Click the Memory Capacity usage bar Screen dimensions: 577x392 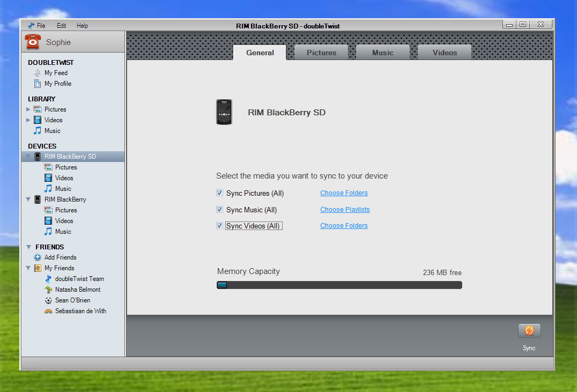pos(339,285)
